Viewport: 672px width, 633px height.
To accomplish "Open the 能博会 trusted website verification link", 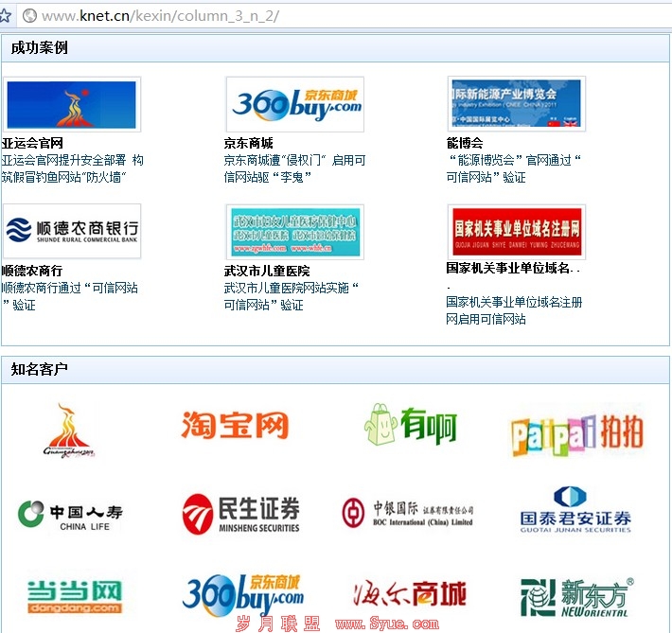I will click(x=513, y=168).
